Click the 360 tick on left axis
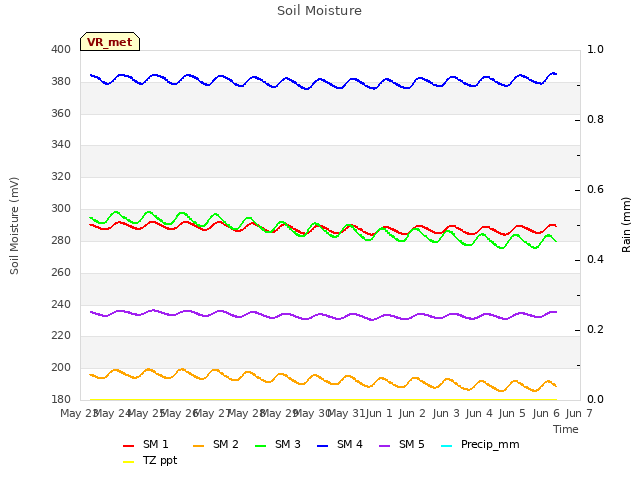This screenshot has width=640, height=480. 61,113
